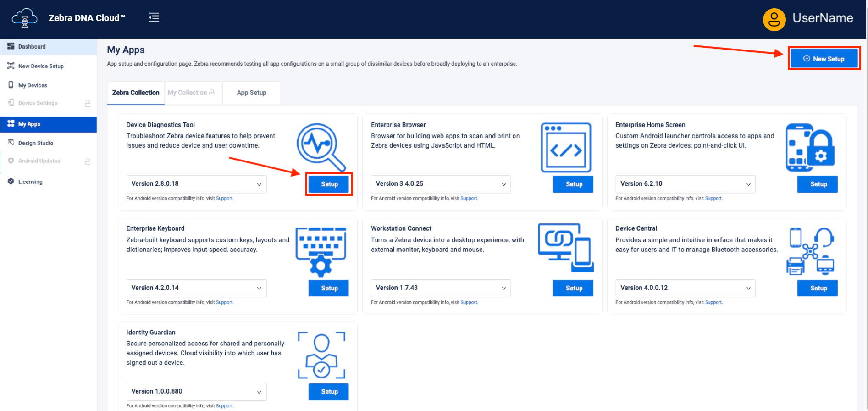
Task: Select the Zebra Collection tab
Action: coord(136,93)
